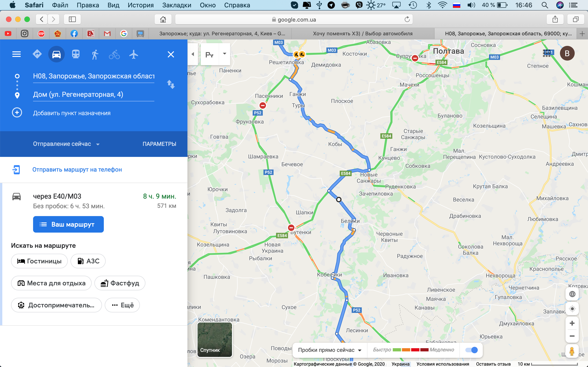Click the zoom in plus button
Screen dimensions: 588x367
click(572, 323)
